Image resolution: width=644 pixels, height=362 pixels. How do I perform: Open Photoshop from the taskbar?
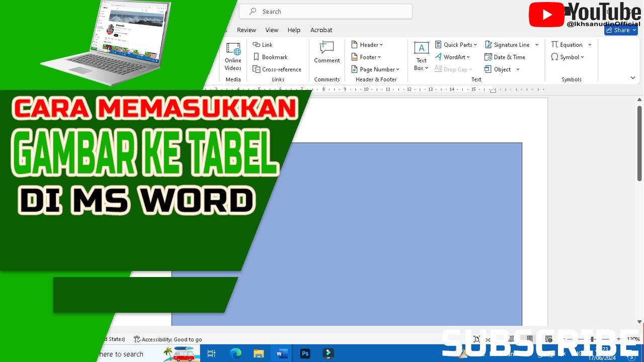coord(305,353)
